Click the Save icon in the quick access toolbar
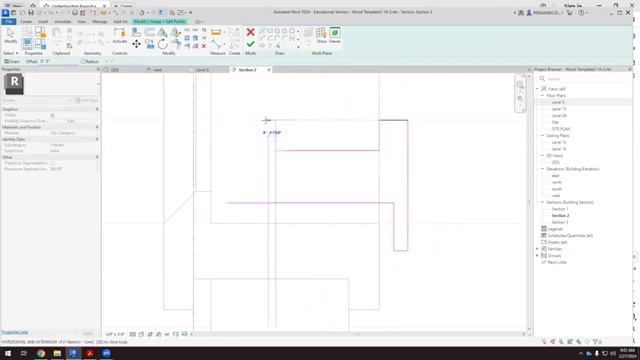This screenshot has height=360, width=640. [x=31, y=13]
